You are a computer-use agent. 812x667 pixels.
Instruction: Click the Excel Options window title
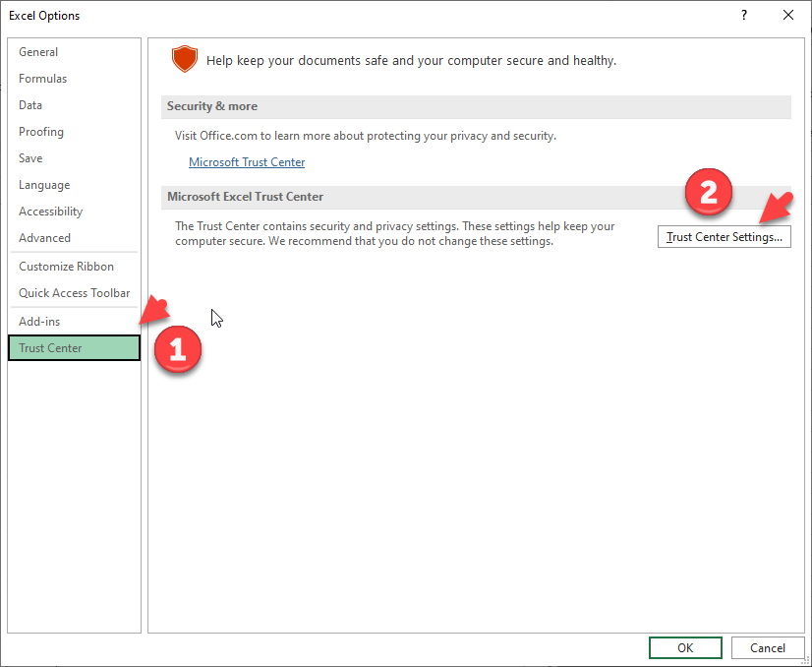click(x=44, y=16)
